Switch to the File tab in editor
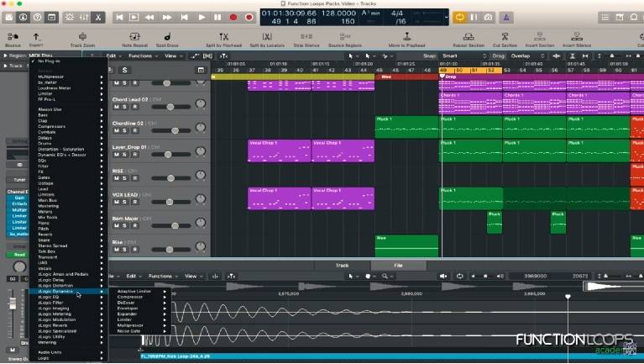Image resolution: width=644 pixels, height=364 pixels. (398, 266)
